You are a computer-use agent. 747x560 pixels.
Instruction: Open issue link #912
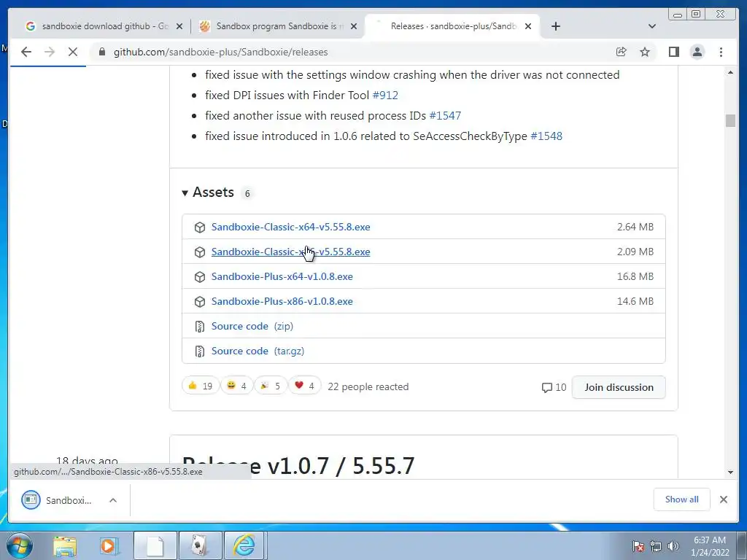coord(385,96)
